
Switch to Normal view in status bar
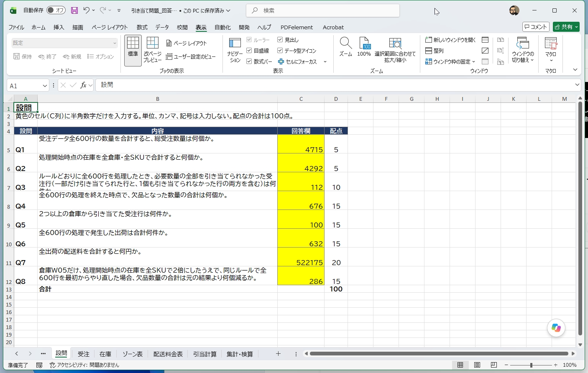460,365
